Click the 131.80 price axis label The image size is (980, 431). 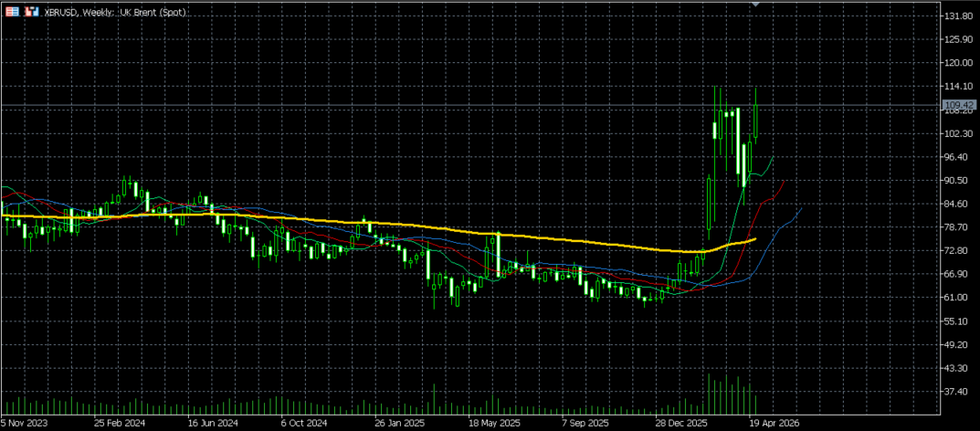[959, 16]
